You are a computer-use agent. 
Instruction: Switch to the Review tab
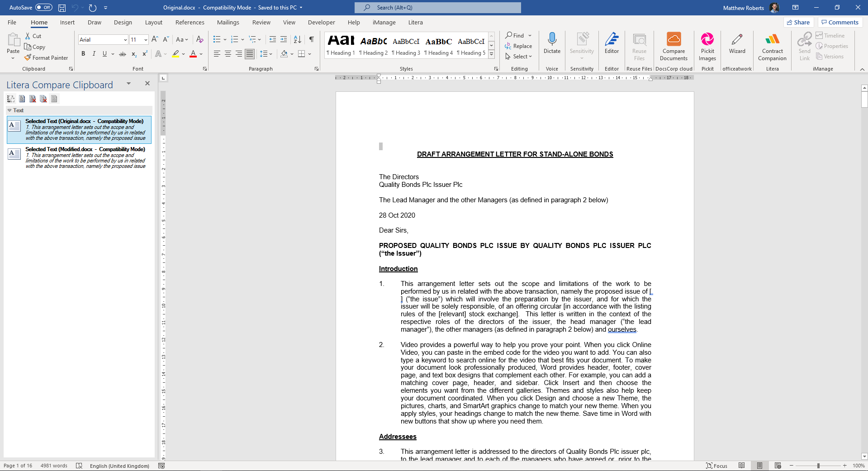point(261,23)
